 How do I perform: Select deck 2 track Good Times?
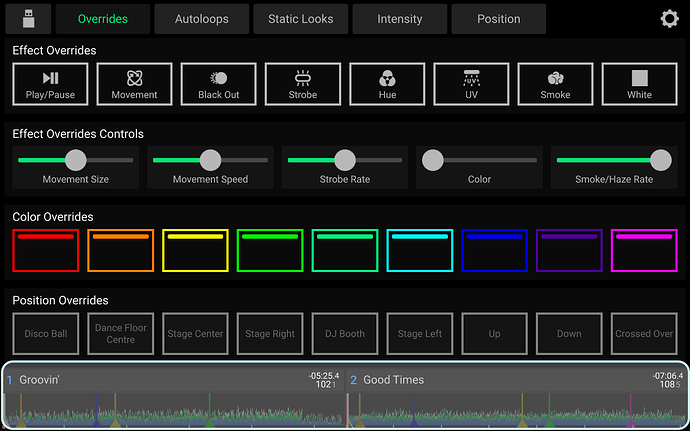[393, 380]
